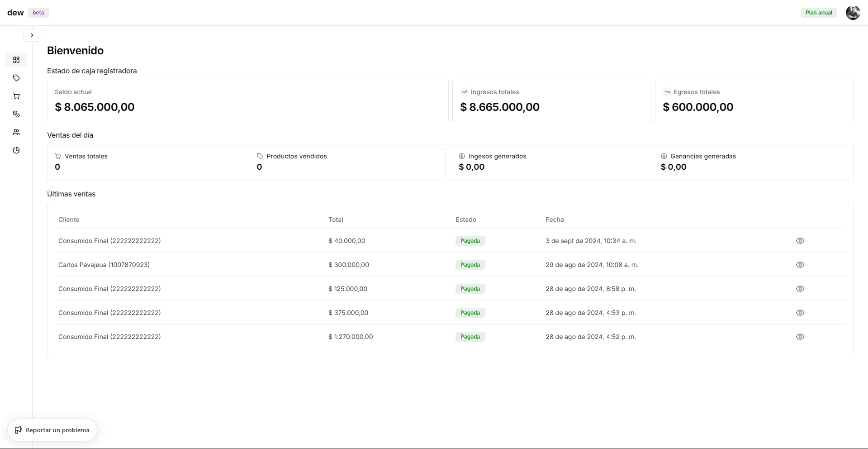Screen dimensions: 868x449
Task: Open reports via pie chart icon
Action: click(16, 150)
